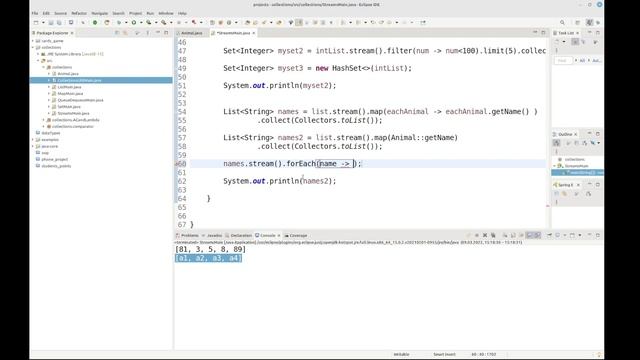Maximize the Console panel

tap(597, 236)
